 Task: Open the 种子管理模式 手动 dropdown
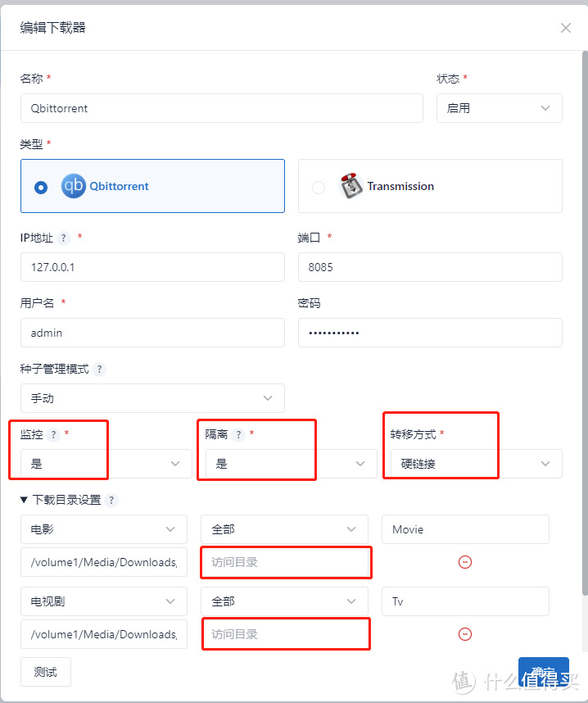coord(152,398)
